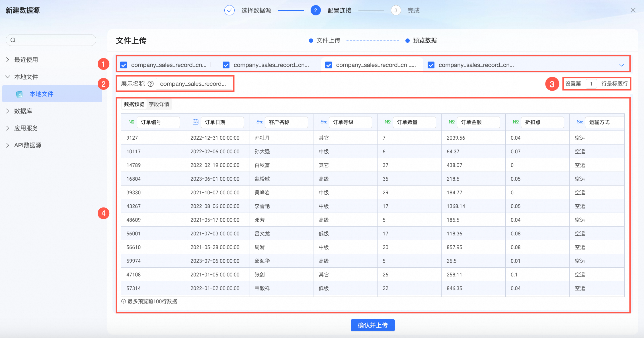Click the header row number input field
Screen dimensions: 644x338
(x=591, y=84)
